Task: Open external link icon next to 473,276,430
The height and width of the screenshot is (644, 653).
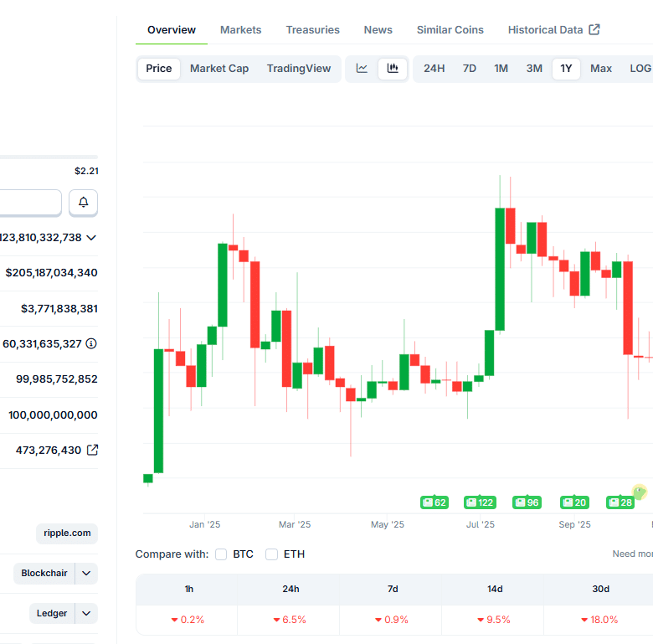Action: (92, 450)
